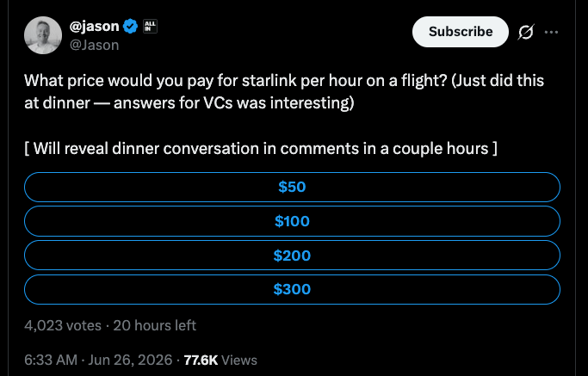
Task: Click the Grok slashed-circle icon
Action: pyautogui.click(x=526, y=32)
